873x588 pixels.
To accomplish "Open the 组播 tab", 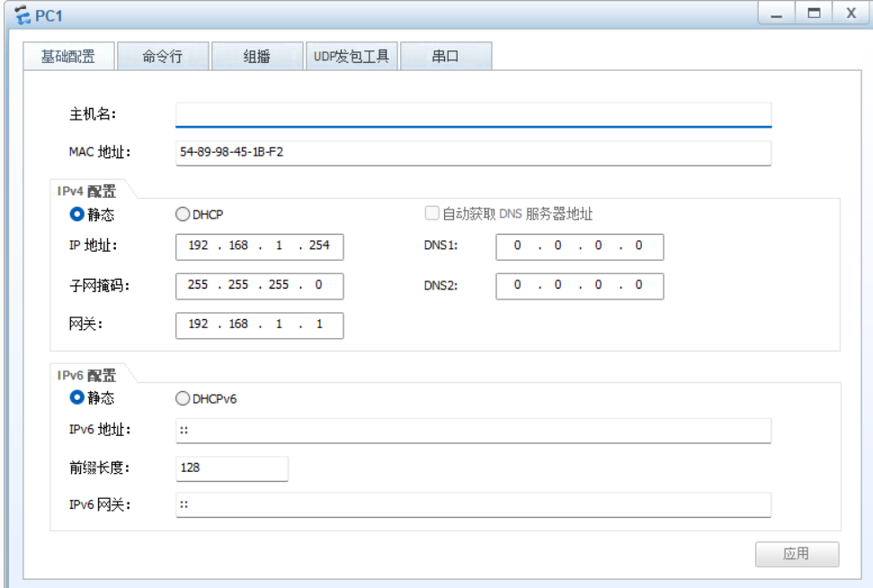I will click(x=256, y=57).
